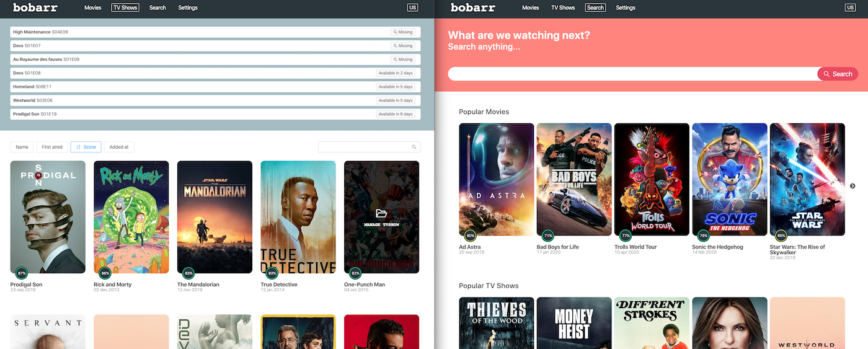Open Movies in the left window navbar
The image size is (868, 349).
93,8
